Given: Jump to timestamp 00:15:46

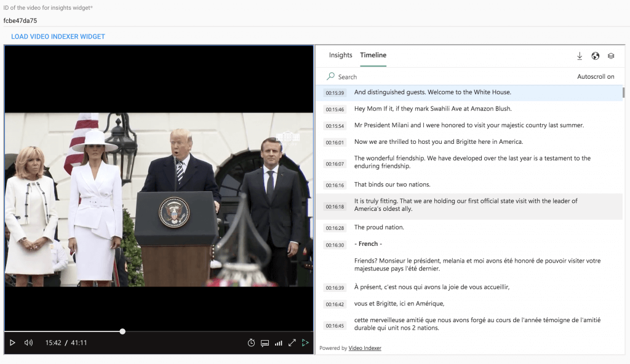Looking at the screenshot, I should [335, 109].
